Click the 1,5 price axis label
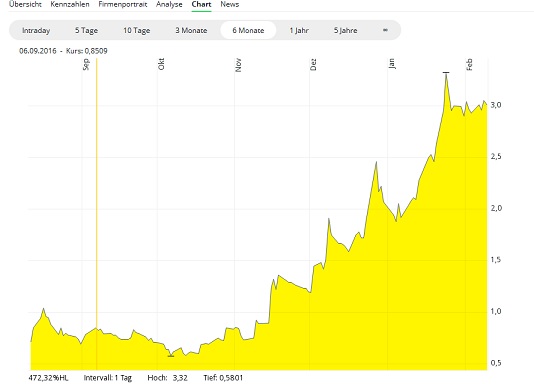Screen dimensions: 534x384 tap(496, 260)
